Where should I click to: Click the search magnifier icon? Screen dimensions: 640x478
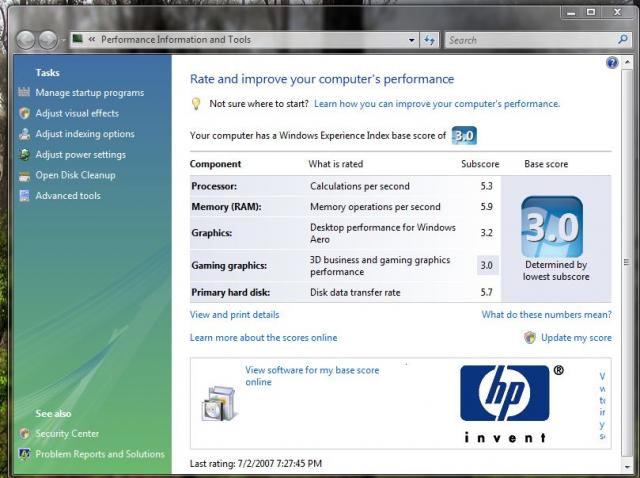pyautogui.click(x=622, y=40)
